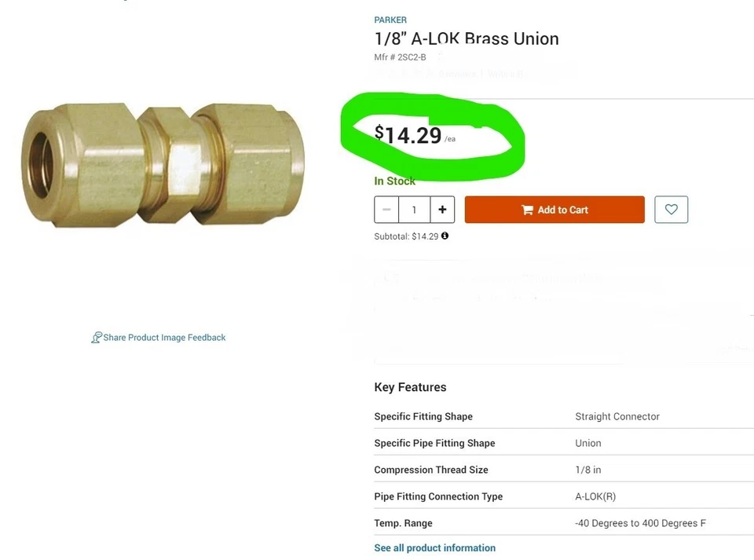
Task: Click the Key Features section heading
Action: tap(410, 386)
